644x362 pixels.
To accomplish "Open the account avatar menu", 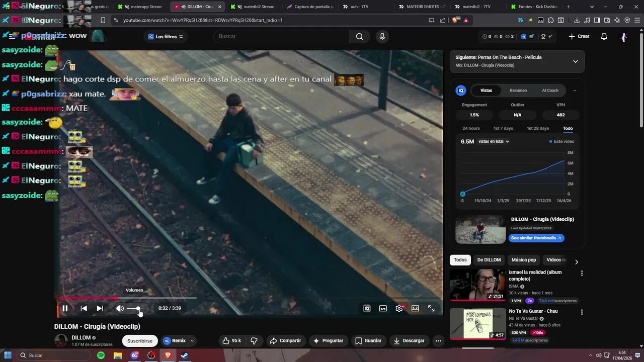I will coord(624,37).
